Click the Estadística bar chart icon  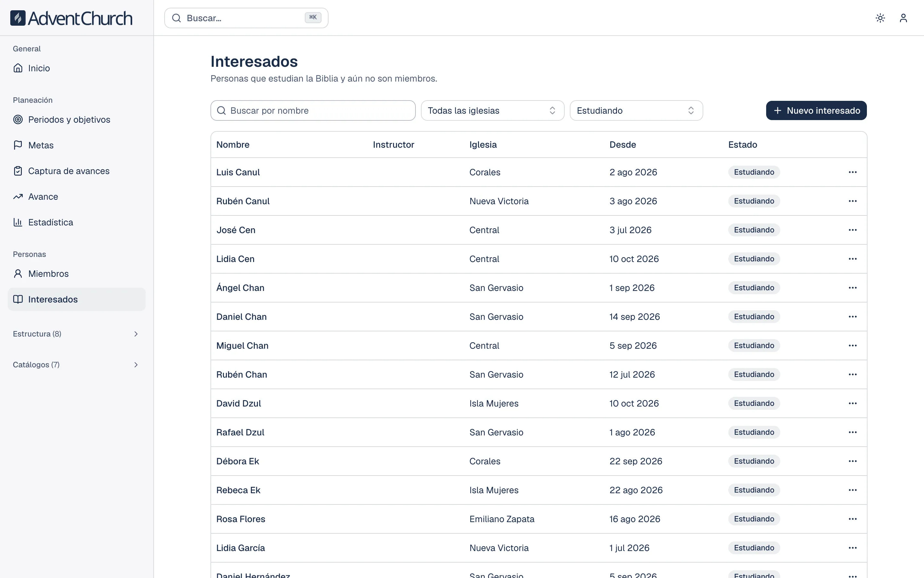coord(18,222)
